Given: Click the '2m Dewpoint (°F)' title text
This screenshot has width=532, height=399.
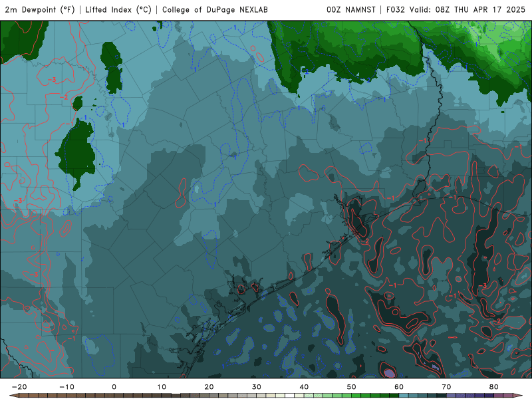Looking at the screenshot, I should pyautogui.click(x=40, y=10).
